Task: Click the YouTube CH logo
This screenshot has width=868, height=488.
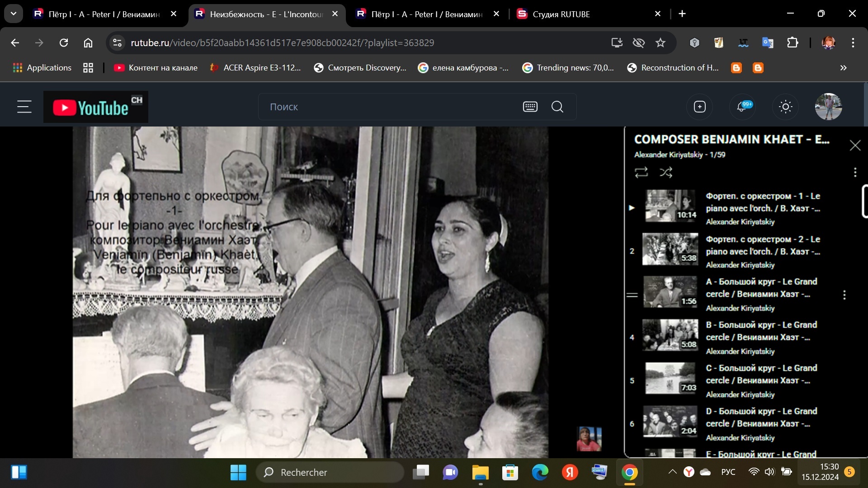Action: (96, 107)
